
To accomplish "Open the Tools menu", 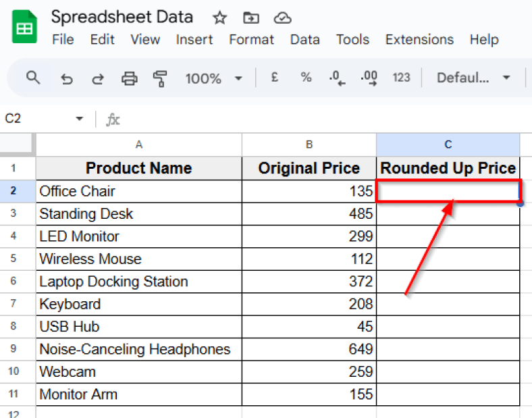I will tap(352, 40).
